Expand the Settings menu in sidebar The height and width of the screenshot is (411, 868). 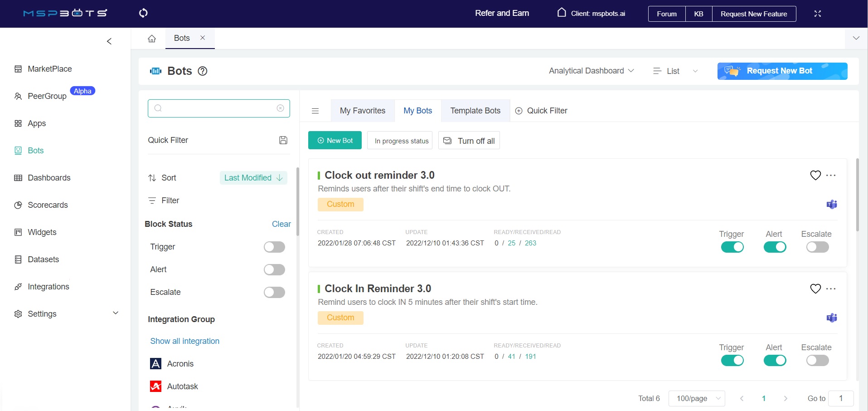(116, 313)
